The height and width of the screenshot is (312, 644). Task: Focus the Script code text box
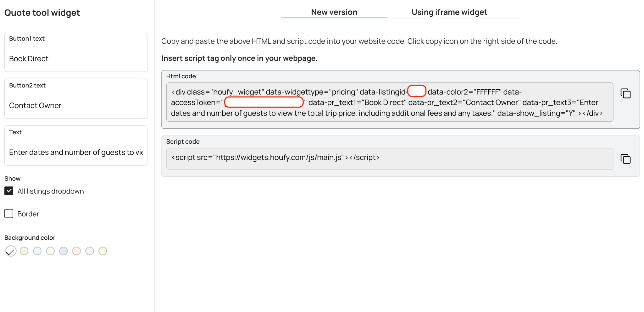click(x=390, y=159)
